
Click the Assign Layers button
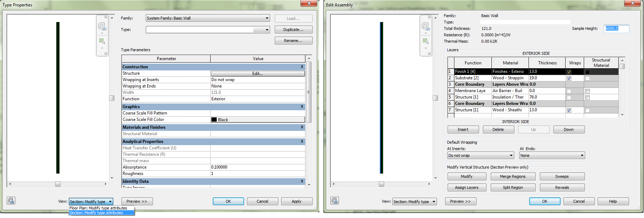point(467,187)
